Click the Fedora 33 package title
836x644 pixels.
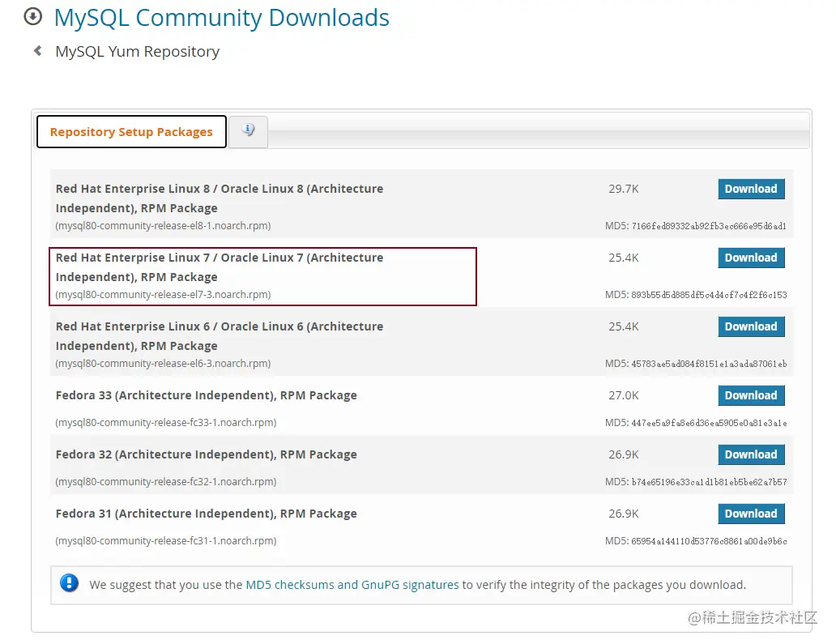point(207,395)
